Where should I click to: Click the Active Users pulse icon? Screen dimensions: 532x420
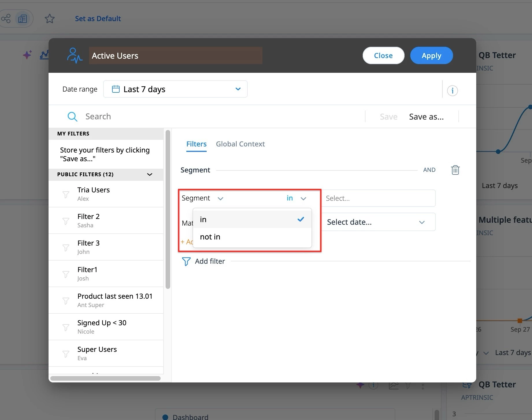[x=75, y=55]
